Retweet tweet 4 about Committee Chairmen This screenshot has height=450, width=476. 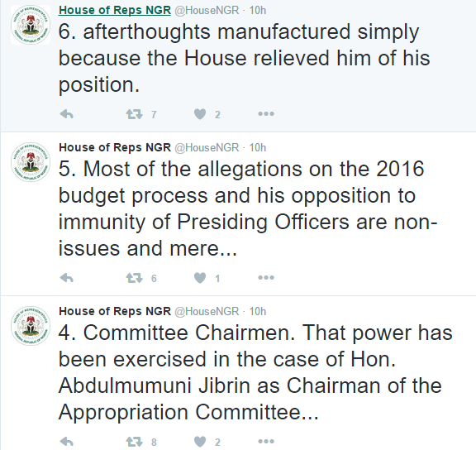134,442
